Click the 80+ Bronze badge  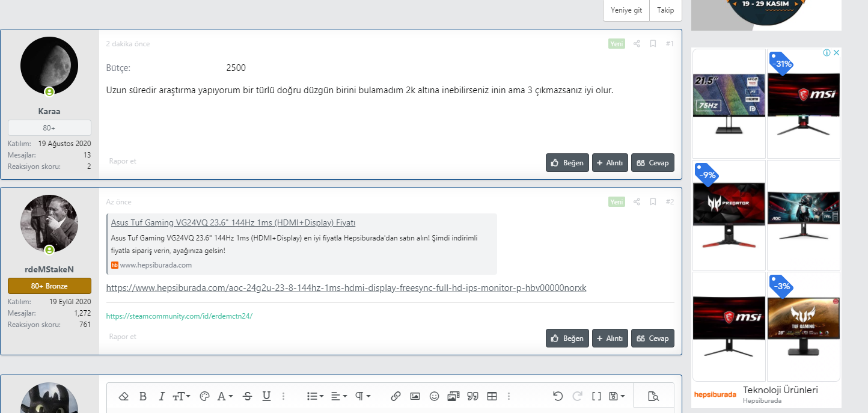click(49, 286)
